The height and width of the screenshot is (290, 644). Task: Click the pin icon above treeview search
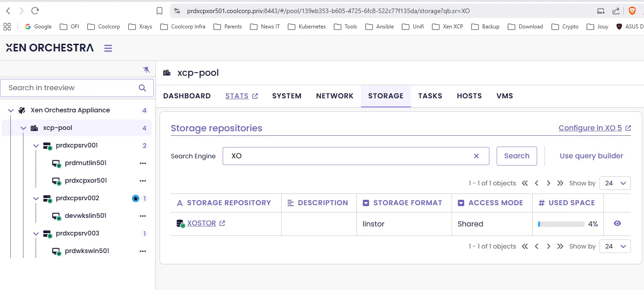click(x=146, y=69)
